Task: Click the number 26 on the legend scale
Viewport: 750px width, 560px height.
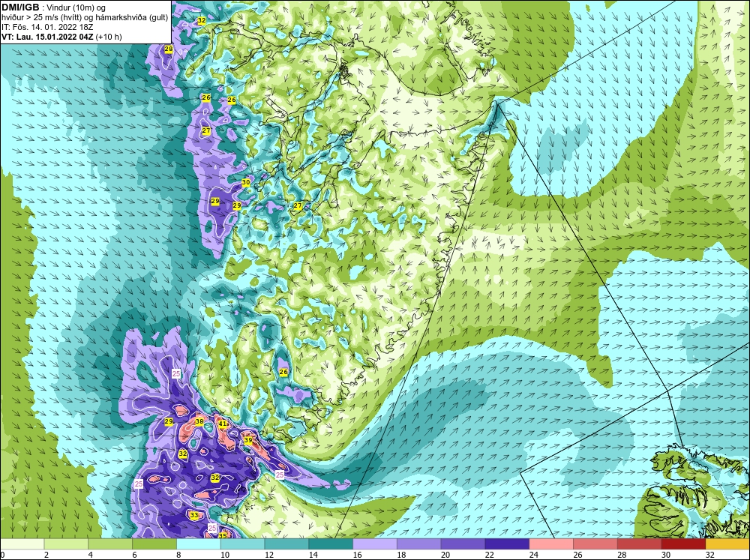Action: [577, 555]
